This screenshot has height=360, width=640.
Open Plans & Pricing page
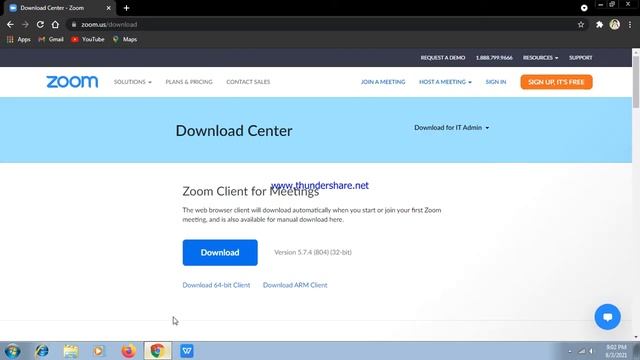point(189,82)
